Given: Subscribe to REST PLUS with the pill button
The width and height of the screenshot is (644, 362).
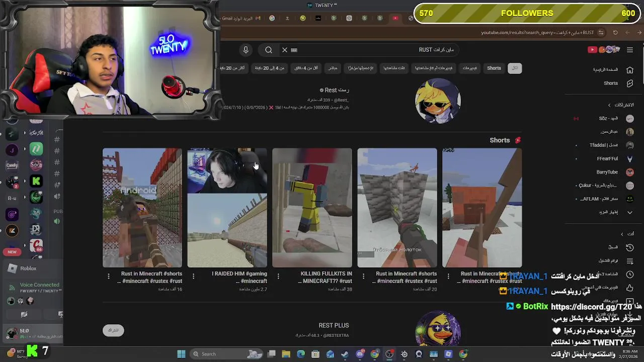Looking at the screenshot, I should click(x=113, y=330).
